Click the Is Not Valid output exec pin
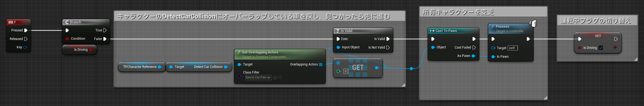Image resolution: width=644 pixels, height=106 pixels. pyautogui.click(x=388, y=47)
